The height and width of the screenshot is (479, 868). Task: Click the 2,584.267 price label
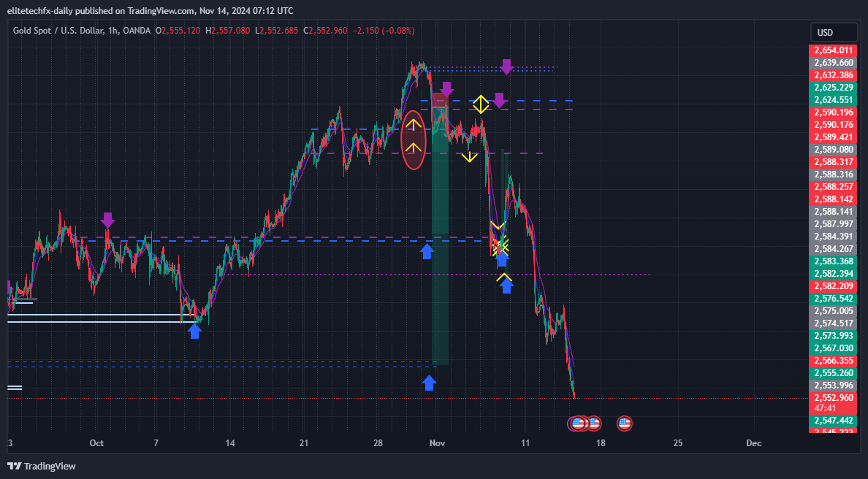(x=833, y=249)
